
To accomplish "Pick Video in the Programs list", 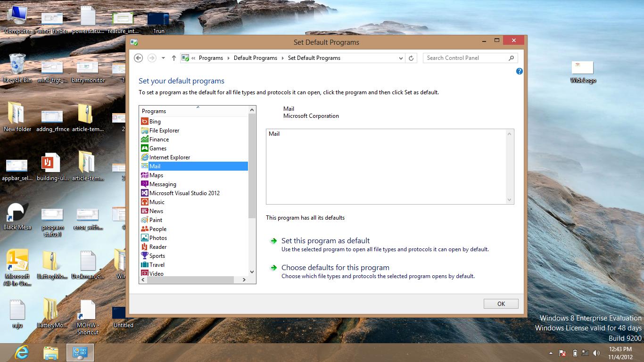I will (x=194, y=273).
